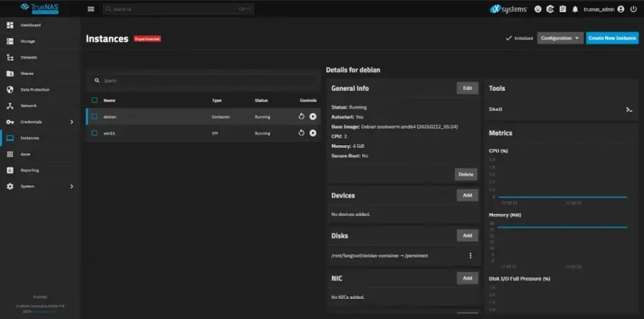Click the TrueCommand status icon
Image resolution: width=644 pixels, height=319 pixels.
[x=550, y=9]
